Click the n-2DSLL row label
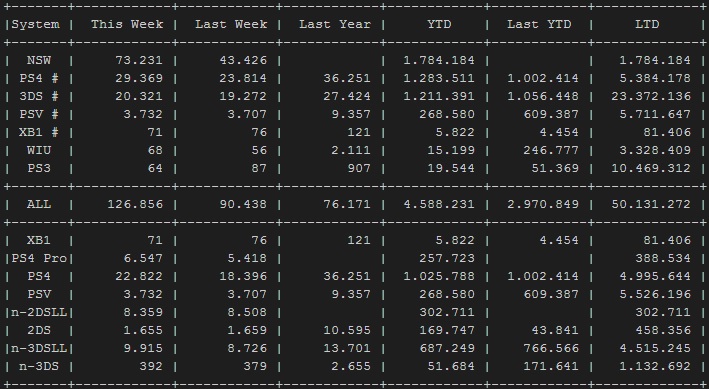This screenshot has height=389, width=709. click(x=39, y=313)
